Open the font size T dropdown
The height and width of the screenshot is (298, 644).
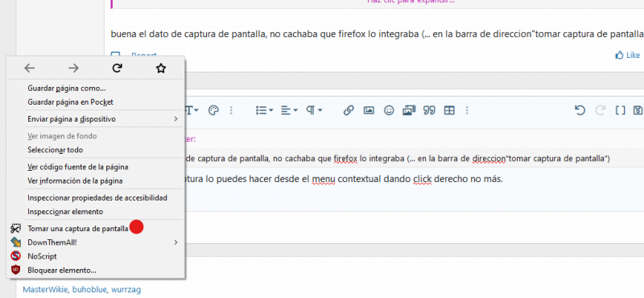(x=192, y=110)
